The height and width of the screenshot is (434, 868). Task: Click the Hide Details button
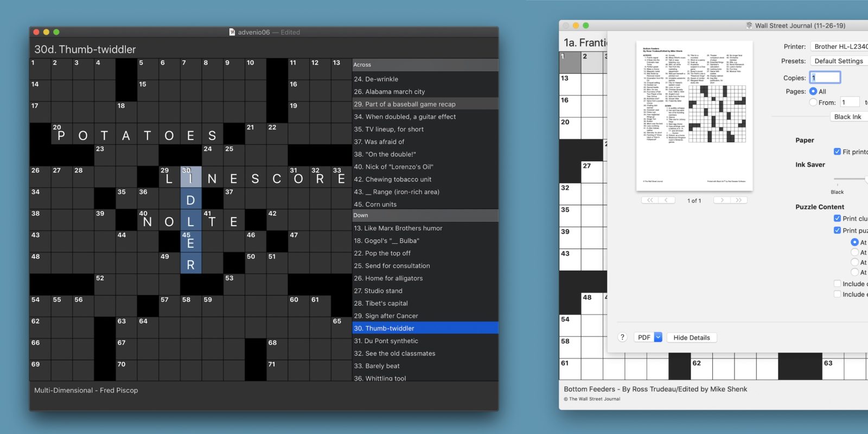691,337
